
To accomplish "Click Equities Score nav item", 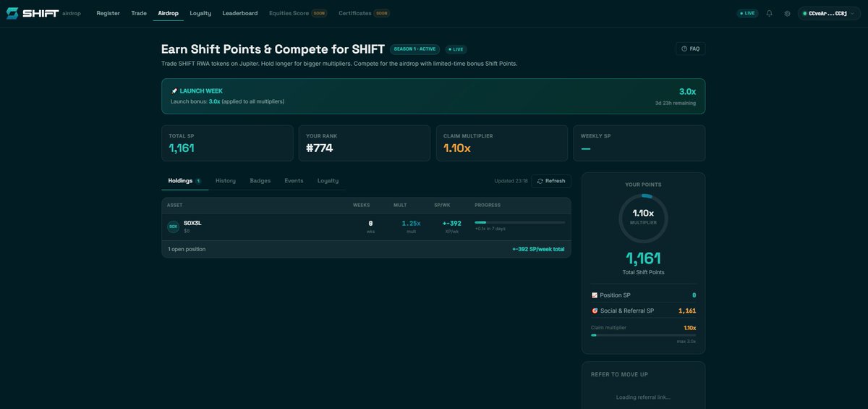I will (297, 13).
